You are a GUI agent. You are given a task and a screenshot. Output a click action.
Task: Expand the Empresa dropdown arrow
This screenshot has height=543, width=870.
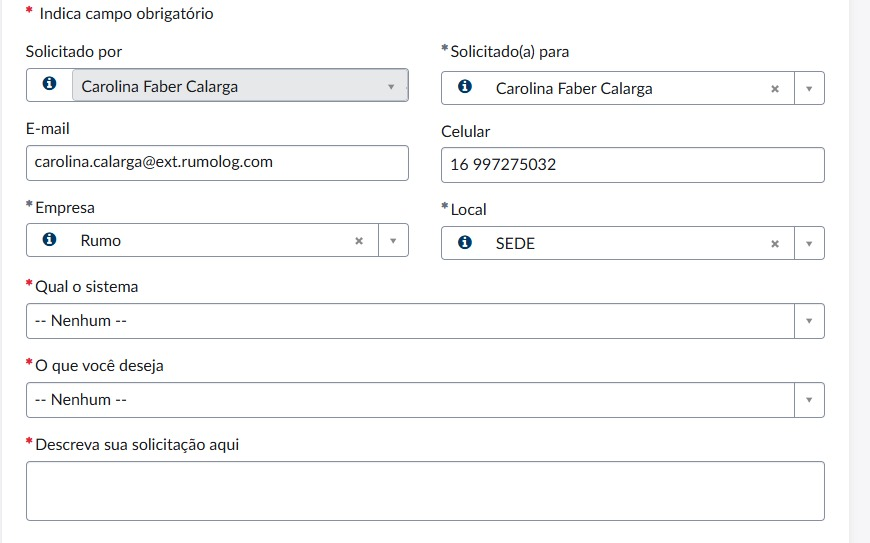[x=393, y=240]
